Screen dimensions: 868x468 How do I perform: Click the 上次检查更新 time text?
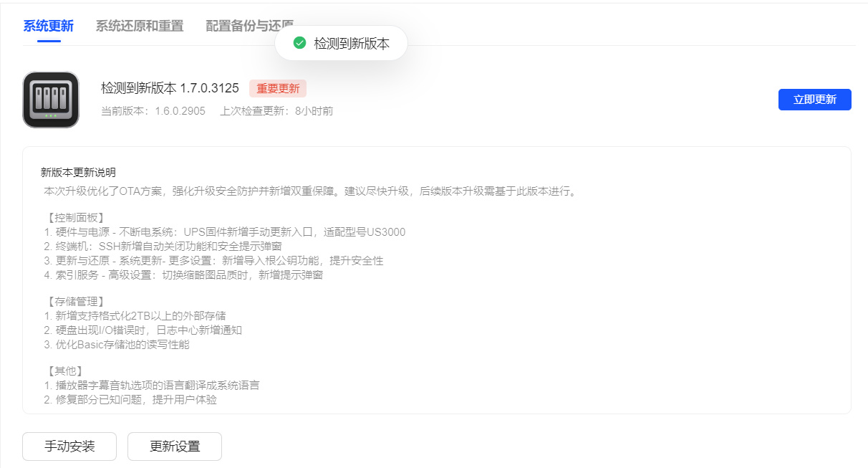click(x=276, y=111)
